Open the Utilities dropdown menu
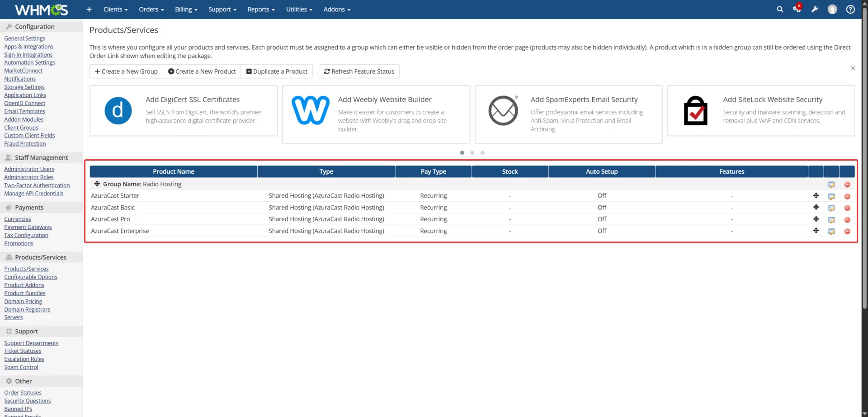 click(299, 9)
